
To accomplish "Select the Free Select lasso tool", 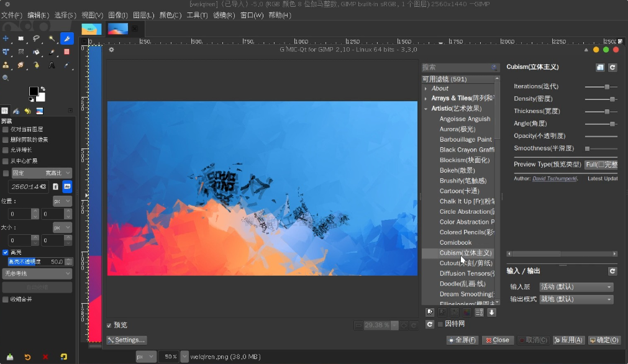I will point(36,39).
